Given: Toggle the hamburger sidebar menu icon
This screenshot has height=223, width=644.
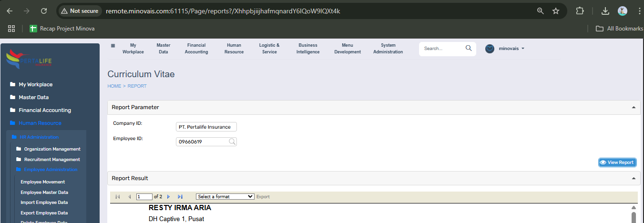Looking at the screenshot, I should [113, 46].
